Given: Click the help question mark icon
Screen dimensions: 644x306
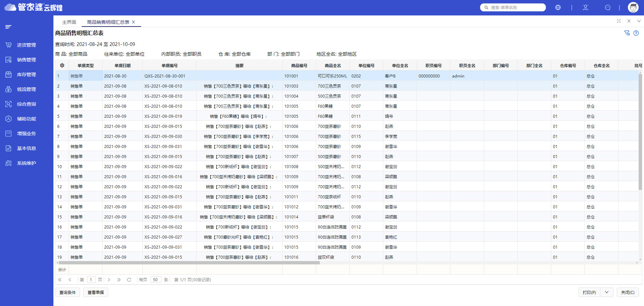Looking at the screenshot, I should pyautogui.click(x=636, y=33).
